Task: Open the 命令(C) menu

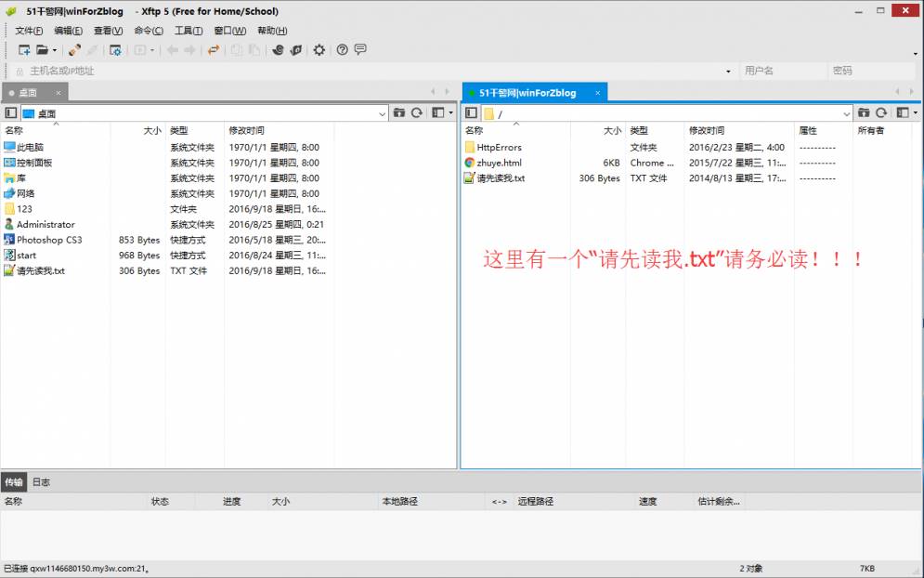Action: pos(149,31)
